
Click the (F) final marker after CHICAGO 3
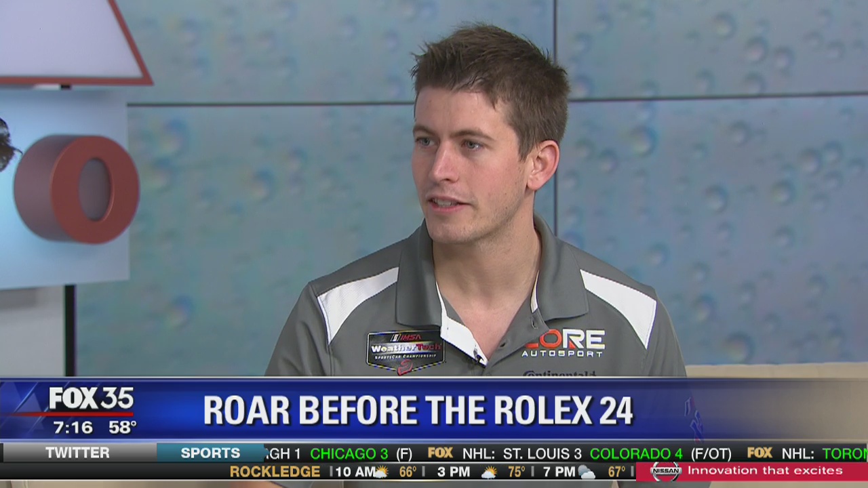coord(404,453)
